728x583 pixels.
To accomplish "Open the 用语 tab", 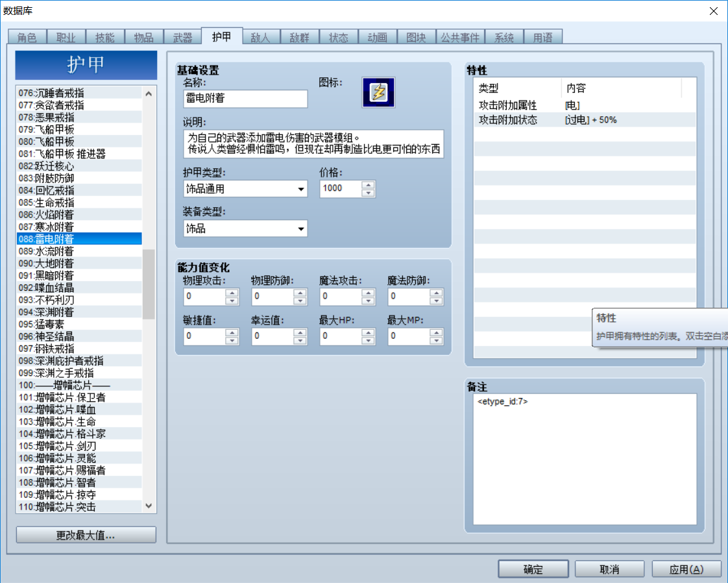I will point(542,37).
